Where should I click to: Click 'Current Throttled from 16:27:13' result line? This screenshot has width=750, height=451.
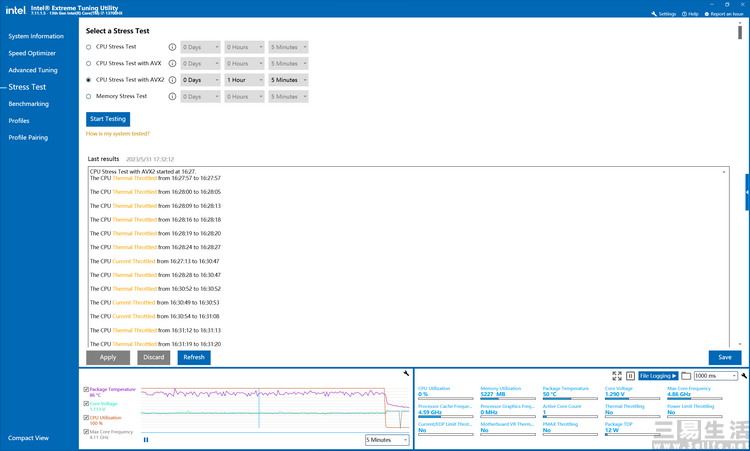[154, 261]
